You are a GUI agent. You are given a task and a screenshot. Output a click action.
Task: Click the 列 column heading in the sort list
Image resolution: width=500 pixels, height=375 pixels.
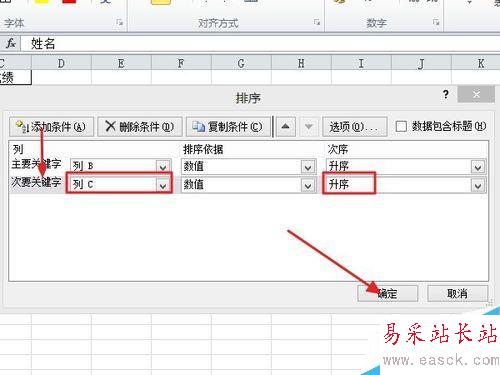18,149
